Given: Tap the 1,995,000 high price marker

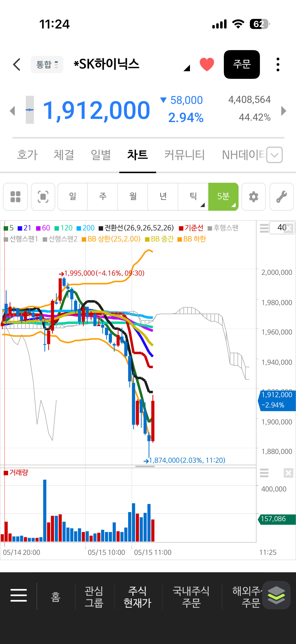Looking at the screenshot, I should (102, 273).
